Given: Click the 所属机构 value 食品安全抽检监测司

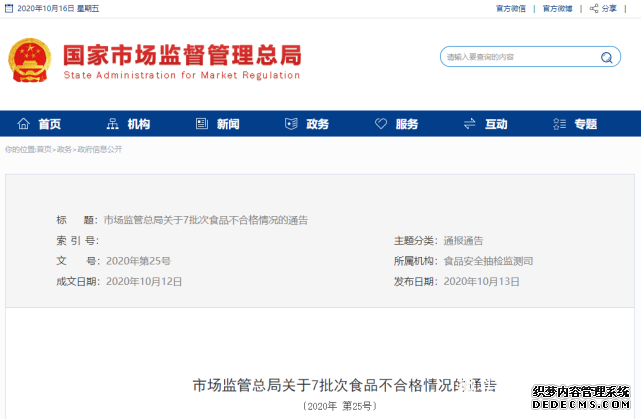Looking at the screenshot, I should [488, 261].
